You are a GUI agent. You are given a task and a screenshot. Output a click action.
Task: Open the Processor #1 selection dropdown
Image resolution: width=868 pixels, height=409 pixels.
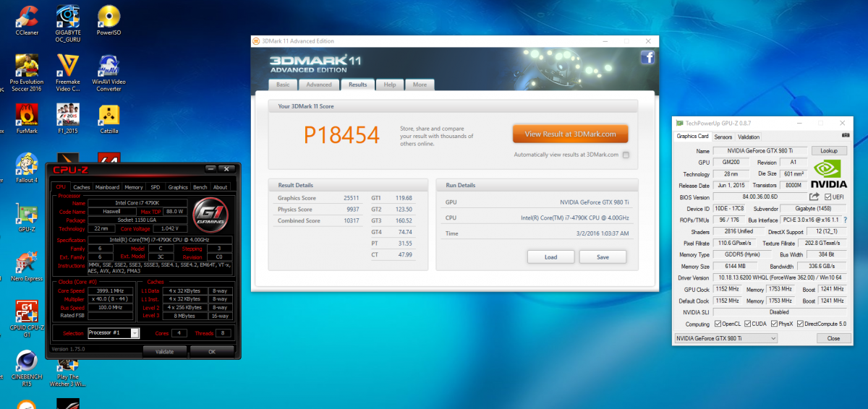(x=135, y=333)
